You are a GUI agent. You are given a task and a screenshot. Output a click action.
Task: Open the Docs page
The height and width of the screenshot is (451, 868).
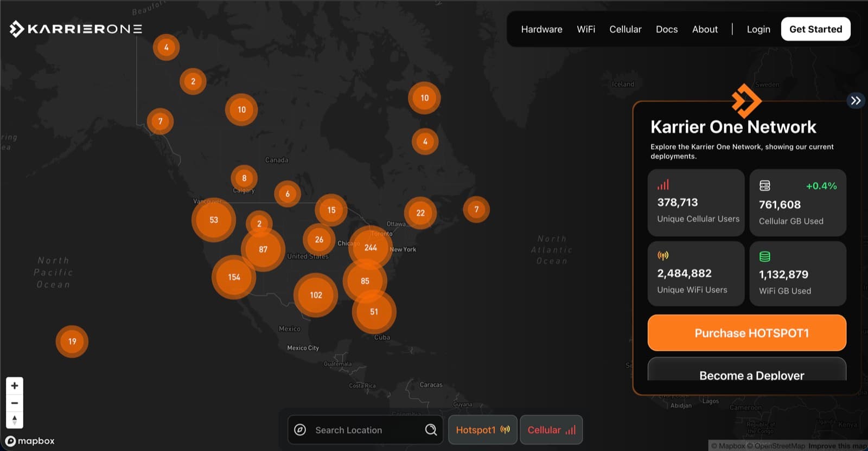667,29
